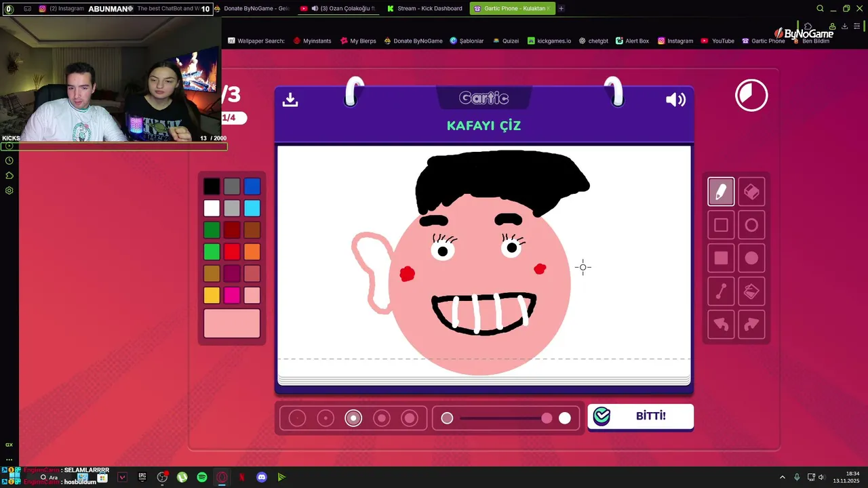Adjust the opacity slider handle

coord(547,418)
